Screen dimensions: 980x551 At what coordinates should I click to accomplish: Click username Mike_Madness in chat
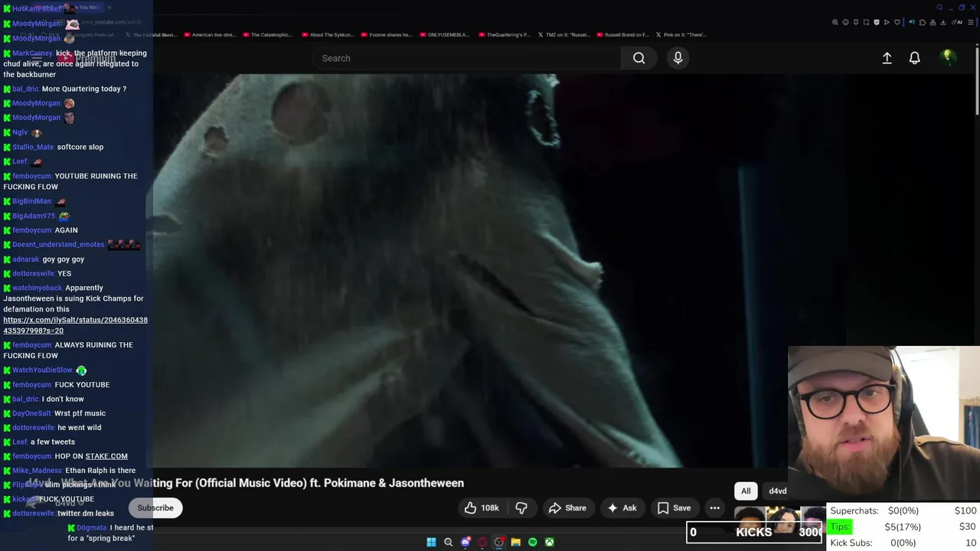click(x=37, y=471)
